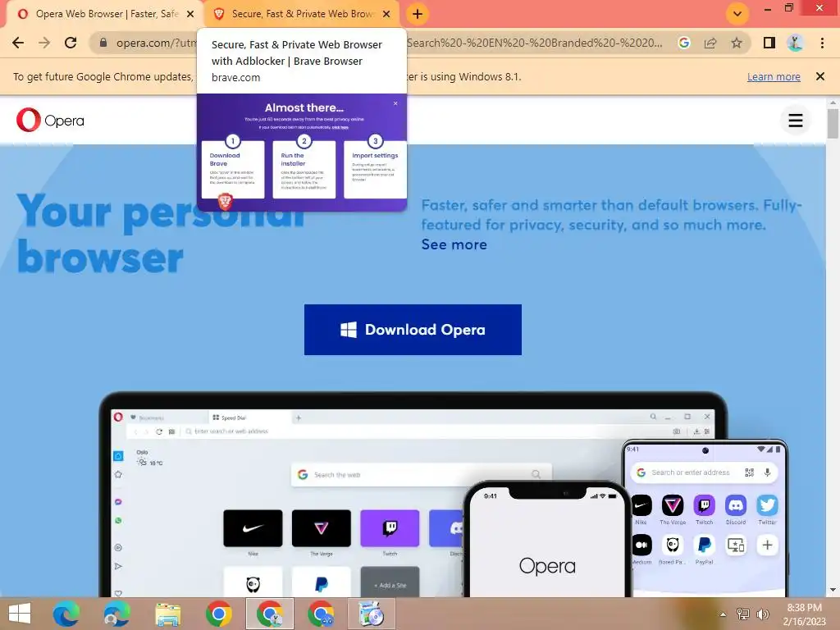The width and height of the screenshot is (840, 630).
Task: Open the Windows Start menu
Action: [x=20, y=614]
